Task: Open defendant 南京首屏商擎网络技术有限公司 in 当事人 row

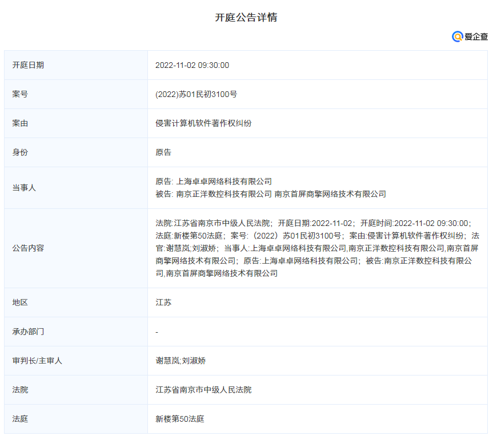Action: [x=330, y=194]
